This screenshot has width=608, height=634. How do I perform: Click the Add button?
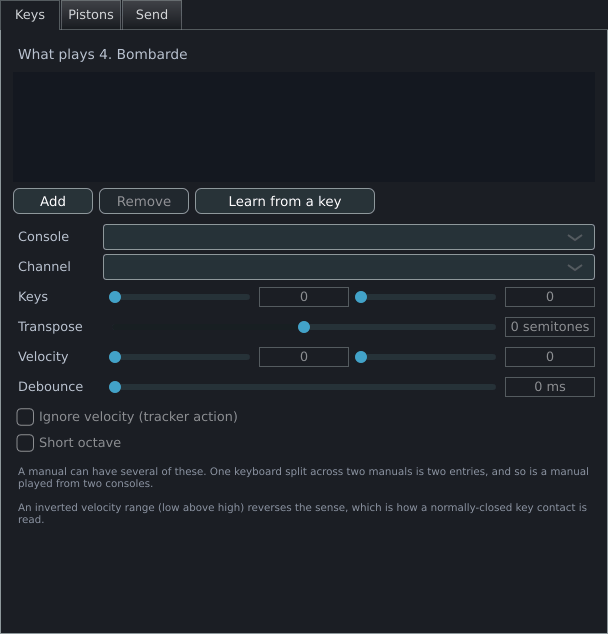53,201
